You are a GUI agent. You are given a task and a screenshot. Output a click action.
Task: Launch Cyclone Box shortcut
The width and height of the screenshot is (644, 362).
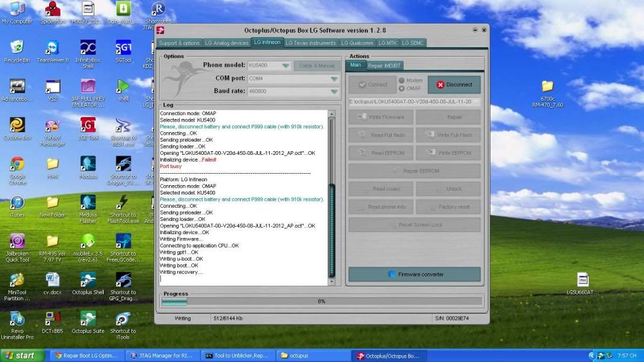(x=17, y=128)
